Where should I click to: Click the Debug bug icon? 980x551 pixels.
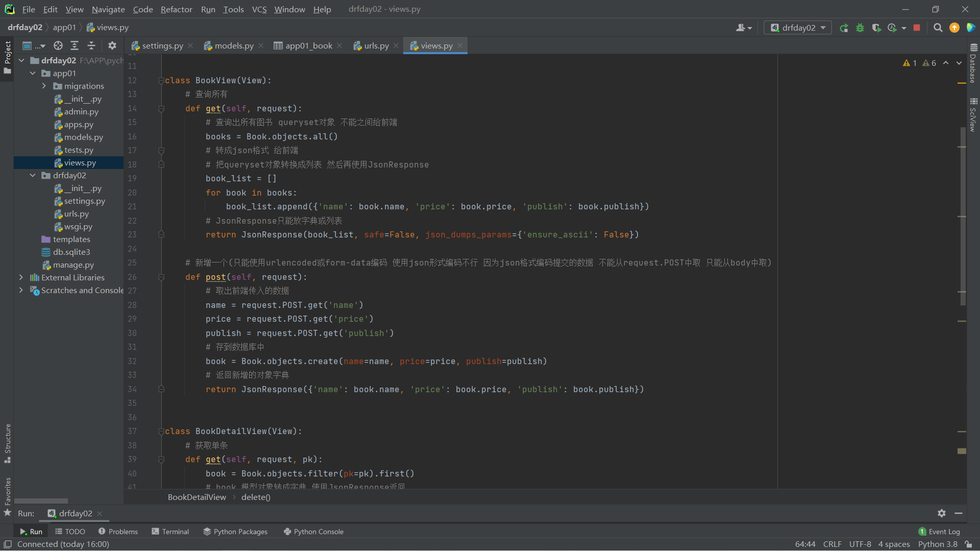[x=860, y=28]
